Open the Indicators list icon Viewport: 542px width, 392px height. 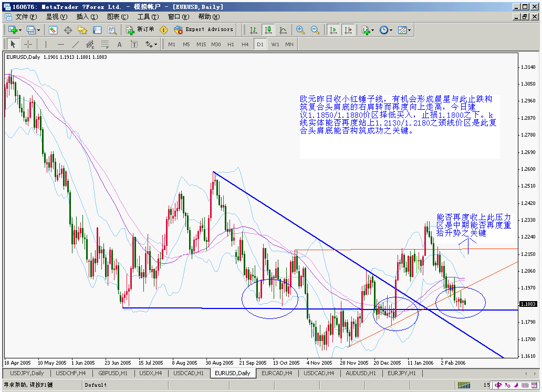(x=366, y=30)
